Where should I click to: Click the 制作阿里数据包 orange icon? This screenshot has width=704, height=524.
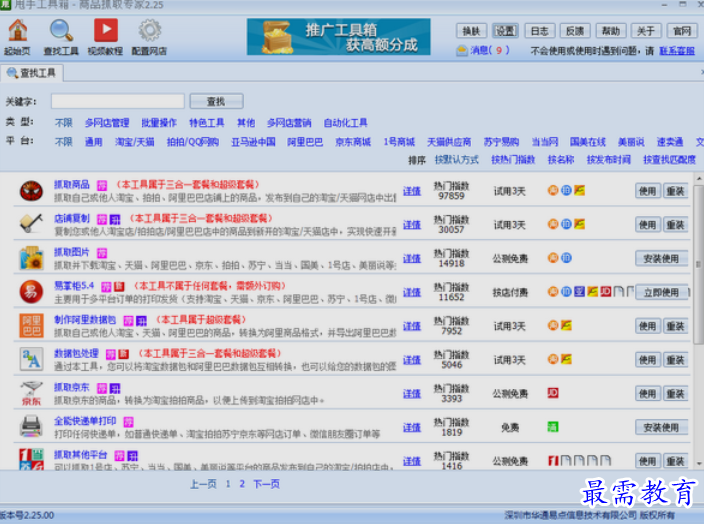coord(31,326)
